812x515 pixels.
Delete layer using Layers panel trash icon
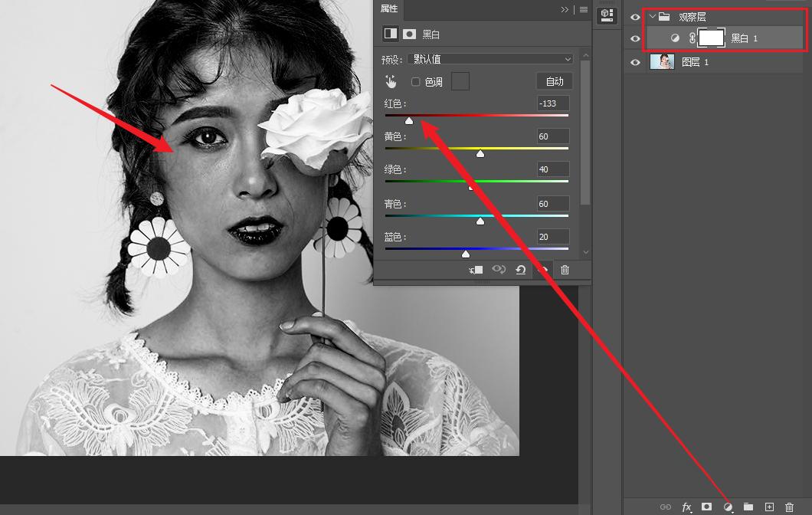(790, 507)
